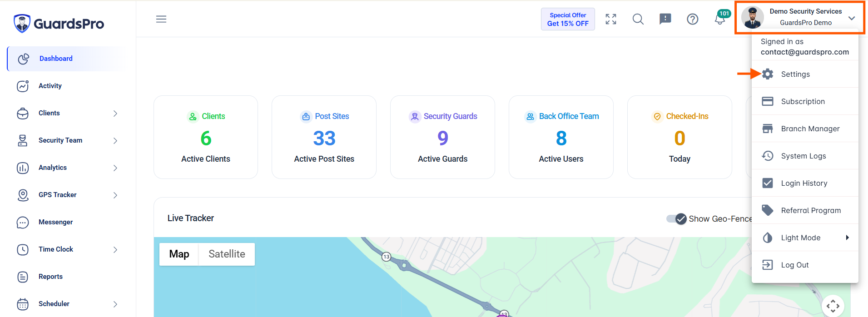Select Login History menu entry

click(x=805, y=183)
